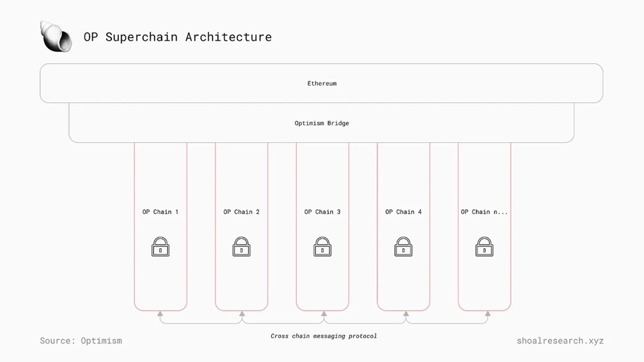Click the arrowhead beneath OP Chain 3

click(323, 314)
